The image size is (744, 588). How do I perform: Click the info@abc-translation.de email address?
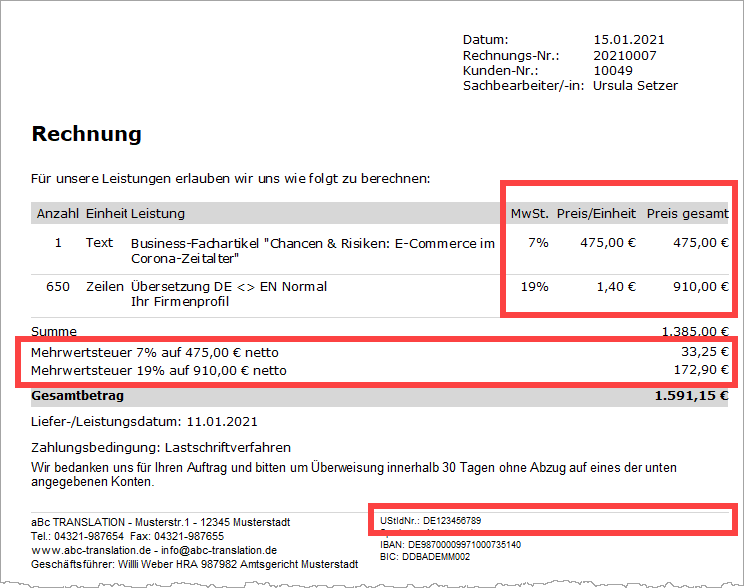pos(219,551)
